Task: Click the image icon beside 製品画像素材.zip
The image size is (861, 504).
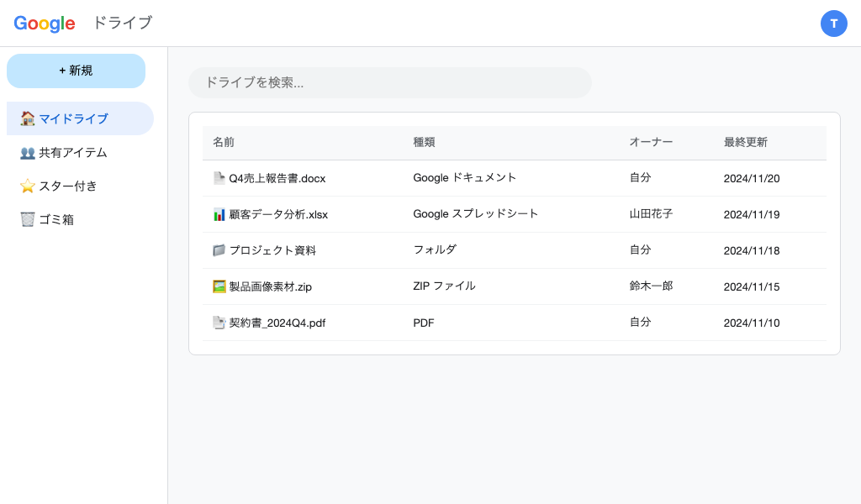Action: click(217, 286)
